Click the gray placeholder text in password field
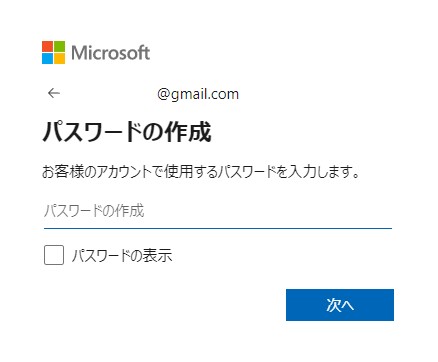Screen dimensions: 438x362 [x=94, y=211]
